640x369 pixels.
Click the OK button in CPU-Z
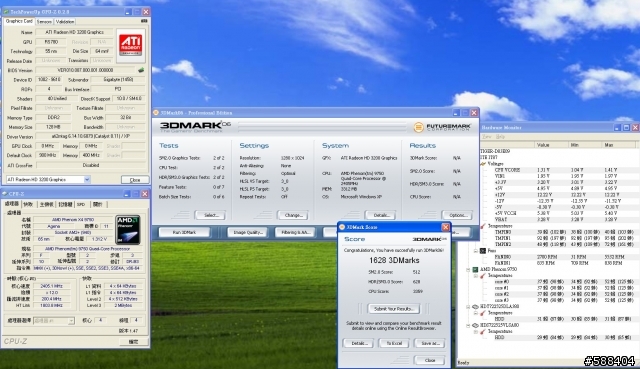click(x=133, y=342)
